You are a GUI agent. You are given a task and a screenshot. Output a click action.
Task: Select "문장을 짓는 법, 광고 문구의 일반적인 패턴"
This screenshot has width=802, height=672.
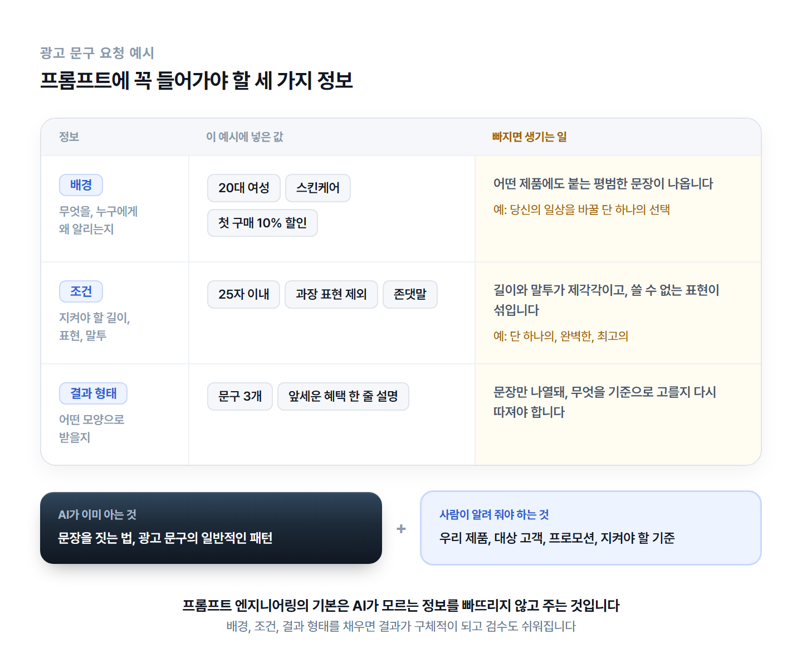(165, 538)
